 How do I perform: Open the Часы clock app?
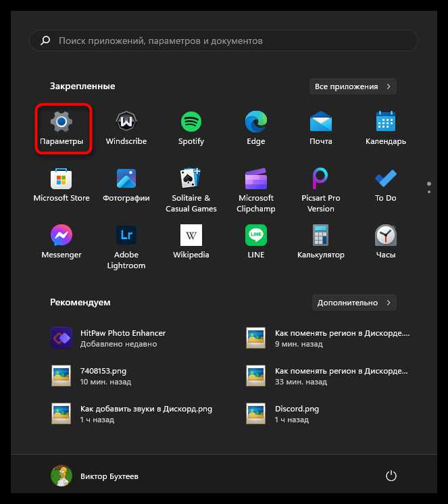coord(386,242)
